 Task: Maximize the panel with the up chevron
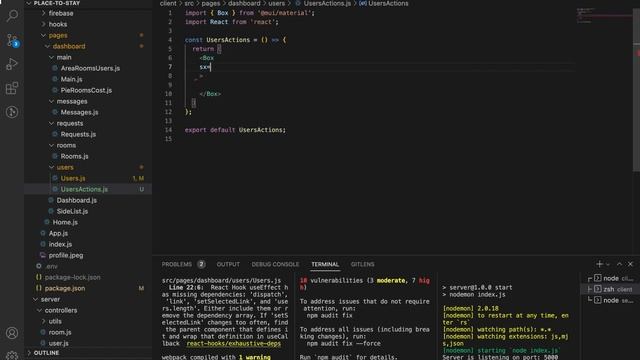coord(619,264)
